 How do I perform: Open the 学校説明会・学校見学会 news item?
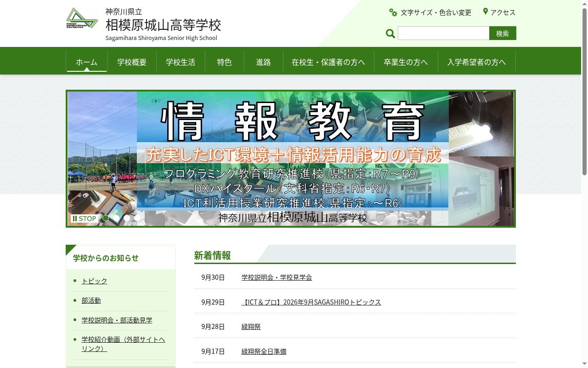(x=277, y=277)
